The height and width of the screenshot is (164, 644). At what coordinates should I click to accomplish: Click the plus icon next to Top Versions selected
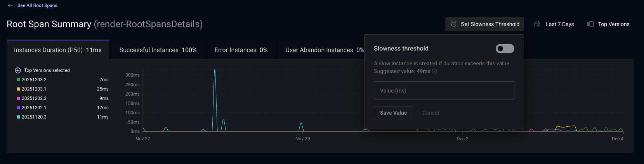[17, 70]
